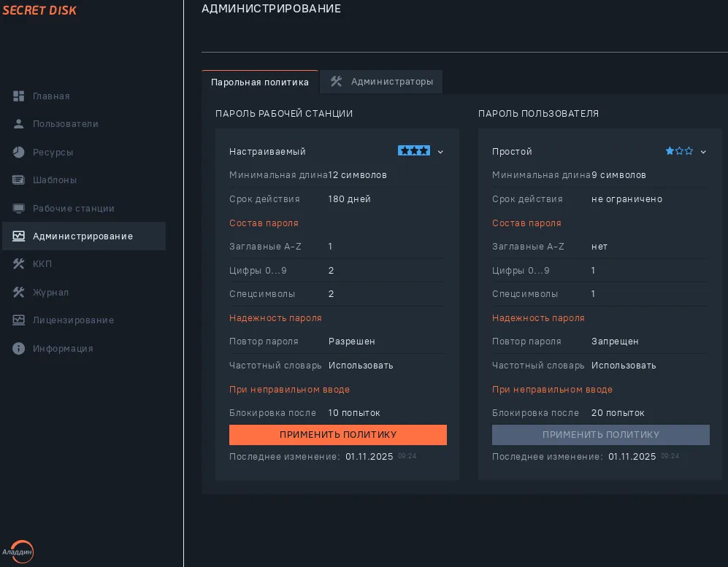The width and height of the screenshot is (728, 567).
Task: Click the SECRET DISK logo
Action: coord(39,10)
